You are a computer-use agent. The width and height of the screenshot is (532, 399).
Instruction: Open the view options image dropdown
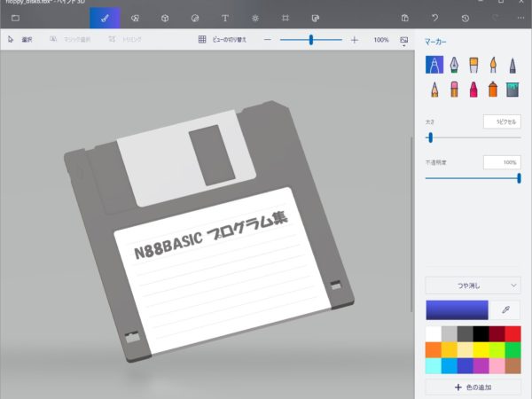coord(403,41)
